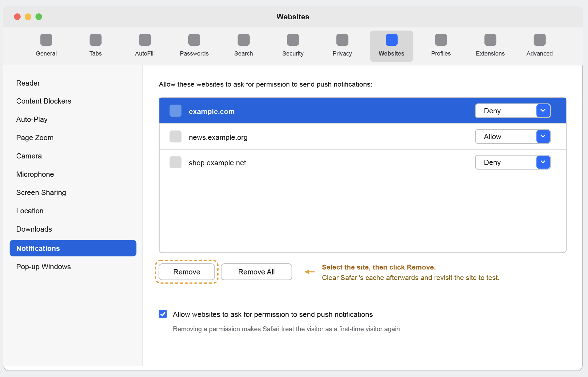Open the example.com Deny dropdown
Screen dimensions: 588x377
[513, 111]
